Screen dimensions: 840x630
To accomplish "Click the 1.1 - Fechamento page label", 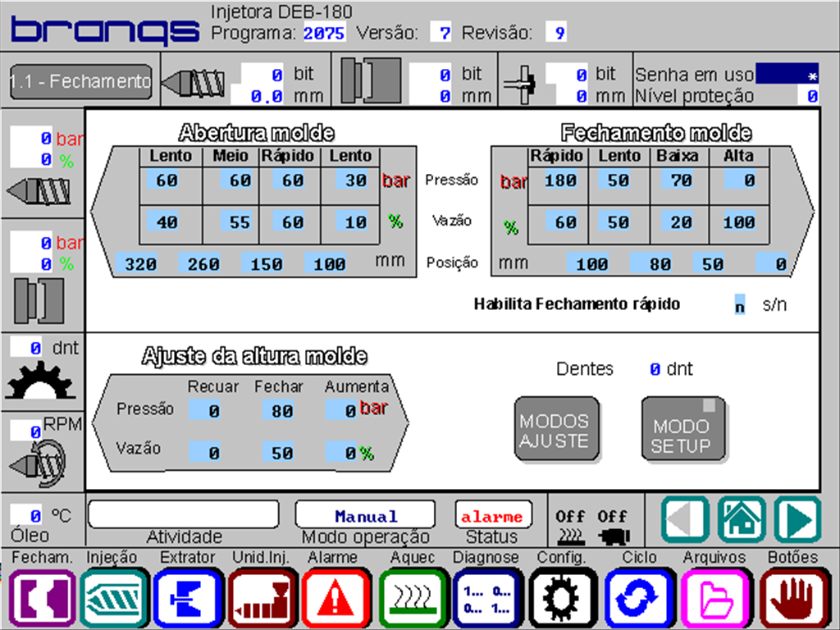I will tap(80, 81).
